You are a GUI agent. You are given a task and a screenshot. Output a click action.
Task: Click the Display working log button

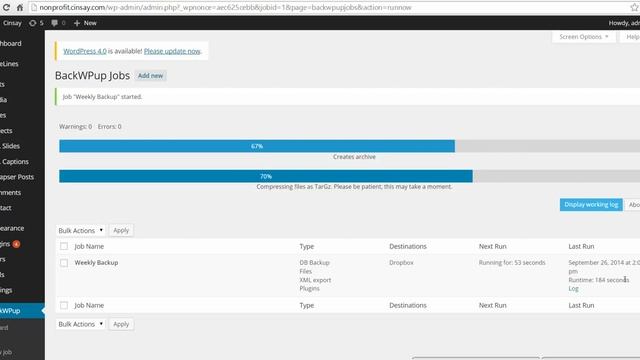tap(591, 204)
